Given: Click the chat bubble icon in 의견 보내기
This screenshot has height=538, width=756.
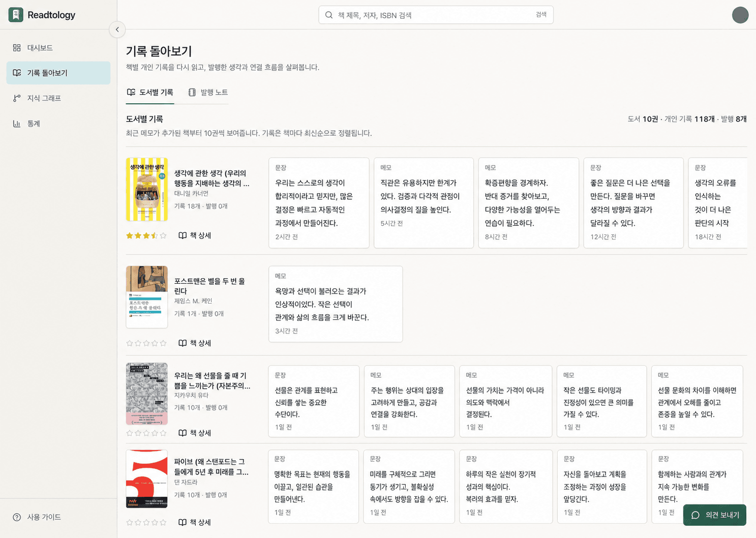Looking at the screenshot, I should coord(695,515).
